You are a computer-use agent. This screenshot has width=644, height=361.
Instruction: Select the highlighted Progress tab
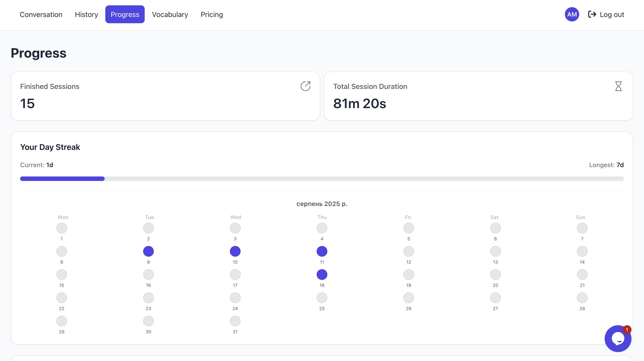coord(125,15)
